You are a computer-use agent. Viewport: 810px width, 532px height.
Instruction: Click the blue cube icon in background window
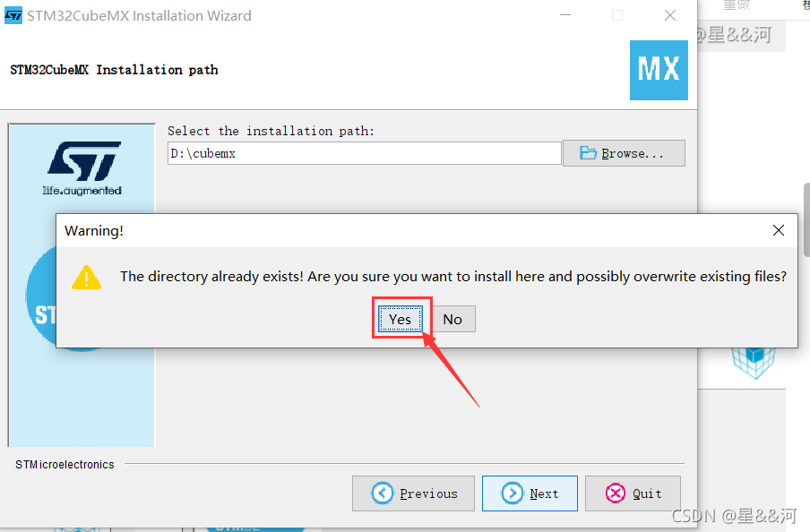[x=754, y=363]
